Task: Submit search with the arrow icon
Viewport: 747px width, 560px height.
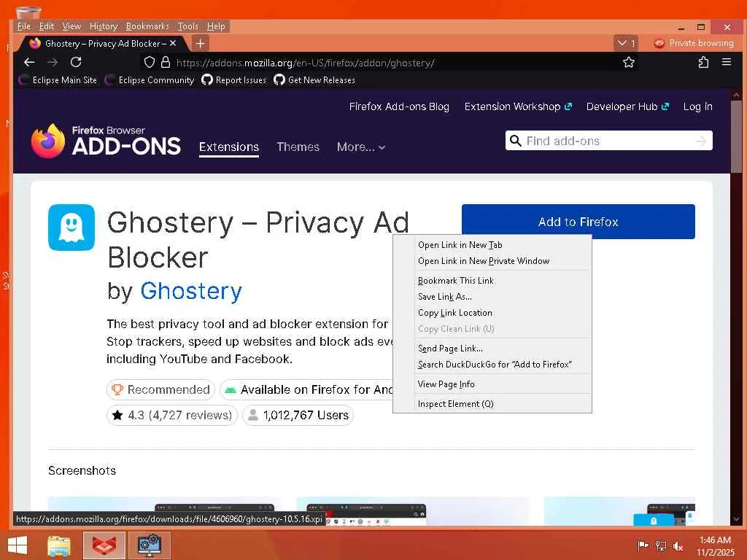Action: pos(700,141)
